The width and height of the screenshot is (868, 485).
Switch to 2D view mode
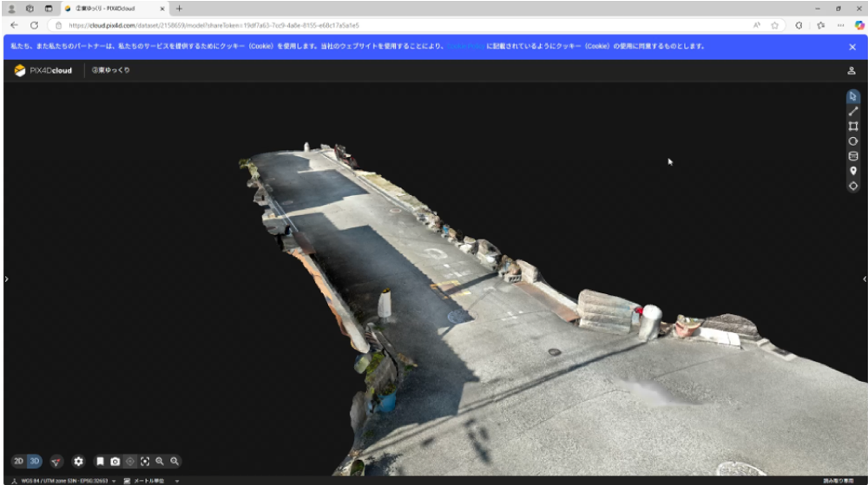click(x=19, y=462)
